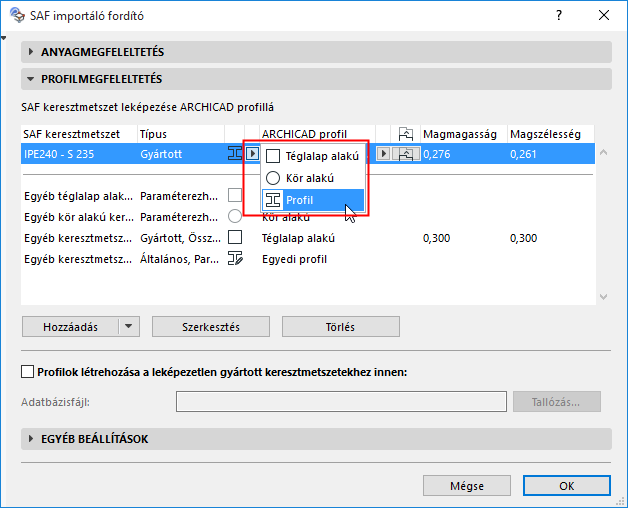Image resolution: width=628 pixels, height=508 pixels.
Task: Click rectangle icon in Gyártott, Össz... row
Action: pyautogui.click(x=235, y=237)
